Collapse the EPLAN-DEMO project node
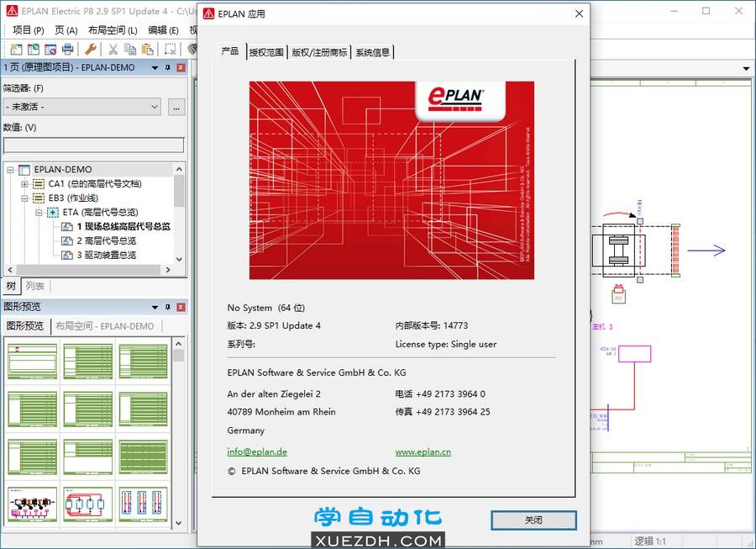 click(10, 170)
